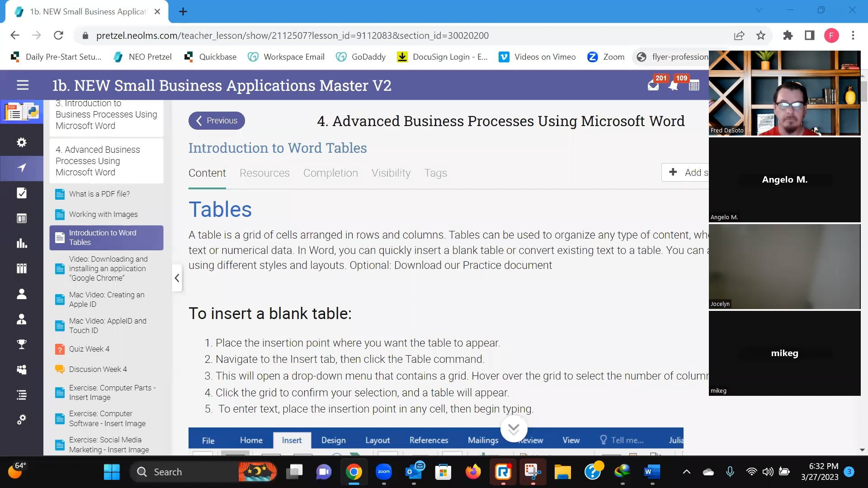
Task: Mute the microphone in the system tray
Action: 731,471
